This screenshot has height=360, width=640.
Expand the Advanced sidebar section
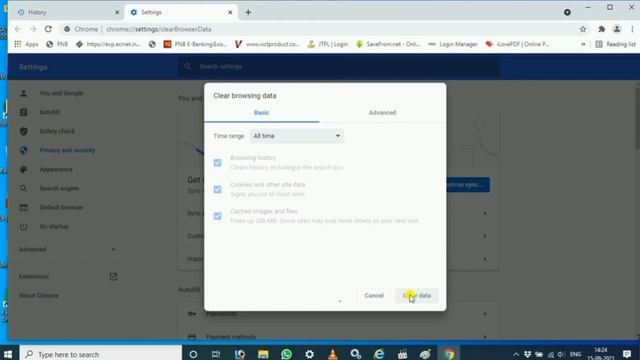(x=67, y=249)
